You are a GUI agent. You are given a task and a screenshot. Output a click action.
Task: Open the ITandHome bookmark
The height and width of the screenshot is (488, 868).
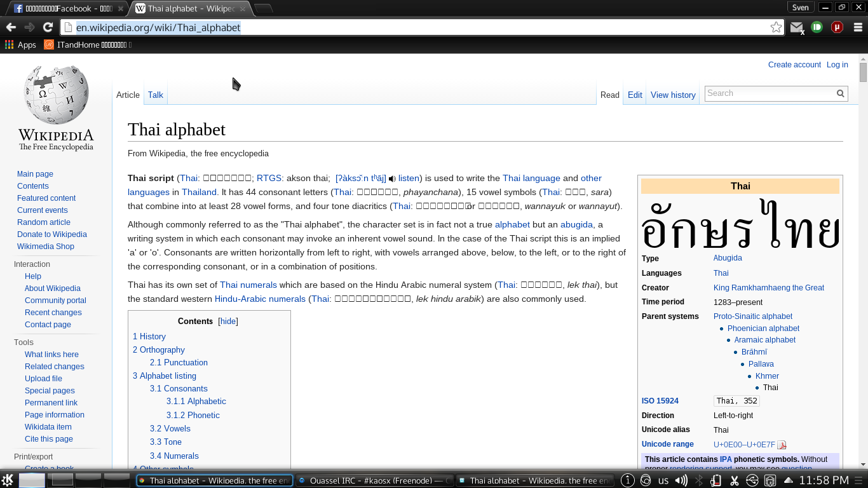point(88,45)
